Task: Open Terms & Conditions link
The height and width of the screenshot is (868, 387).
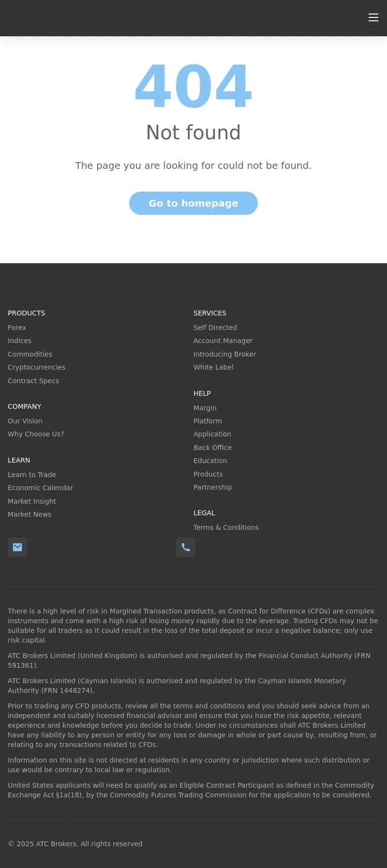Action: click(x=226, y=527)
